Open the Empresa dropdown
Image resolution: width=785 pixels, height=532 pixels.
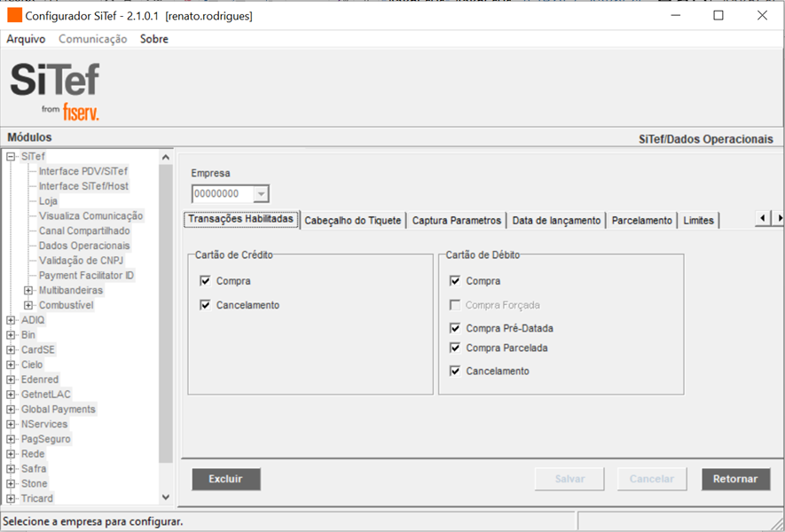coord(261,193)
